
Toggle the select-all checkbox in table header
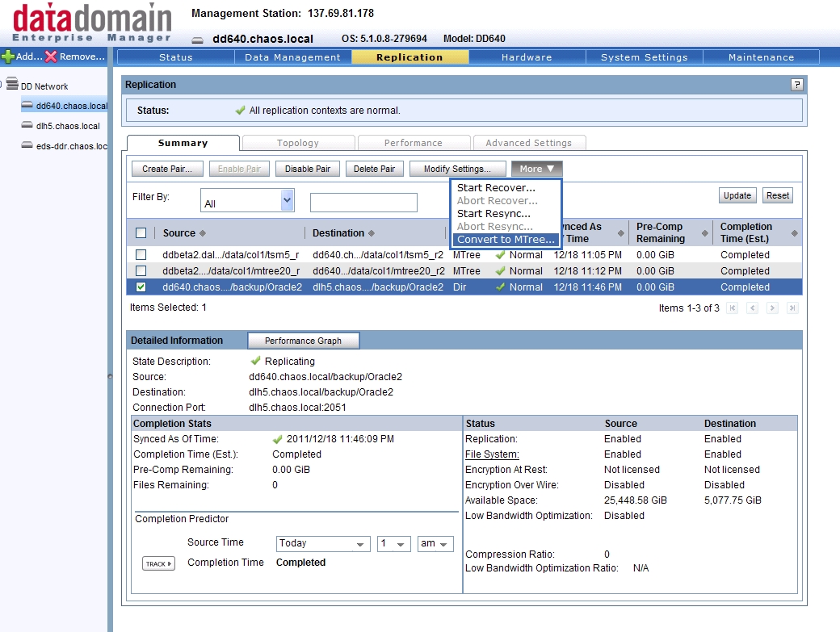141,232
